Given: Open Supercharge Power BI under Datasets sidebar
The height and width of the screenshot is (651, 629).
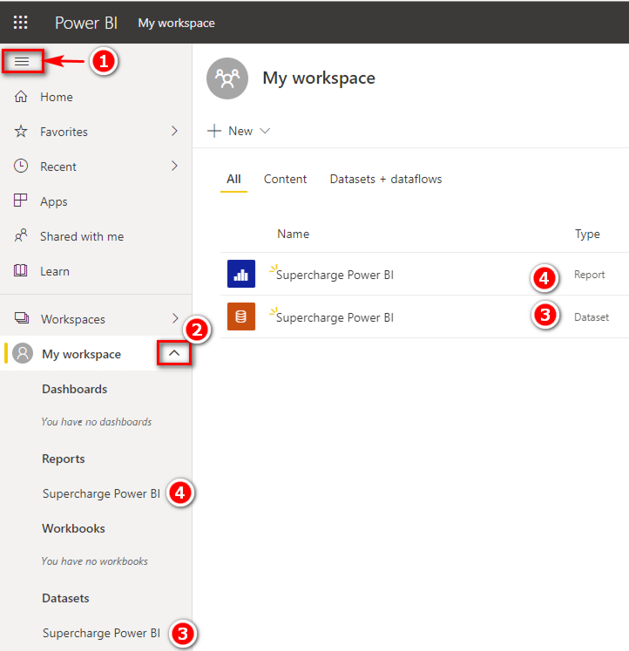Looking at the screenshot, I should click(101, 633).
